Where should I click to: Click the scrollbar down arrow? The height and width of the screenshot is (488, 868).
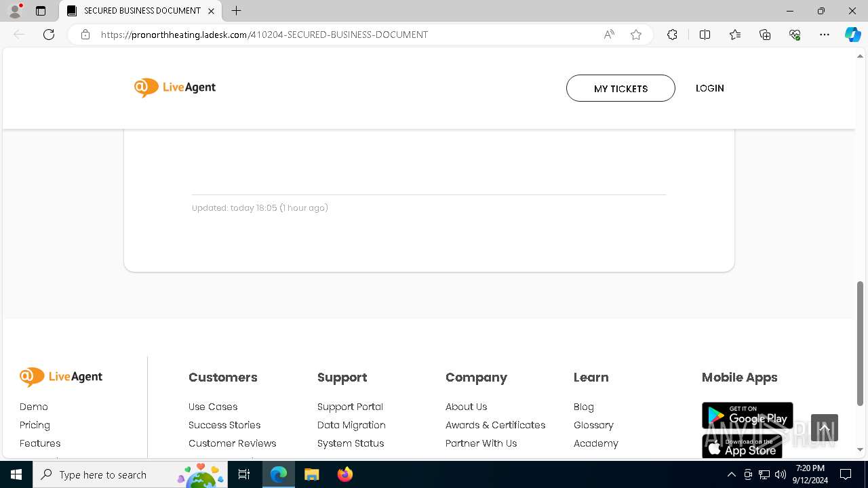[x=861, y=449]
